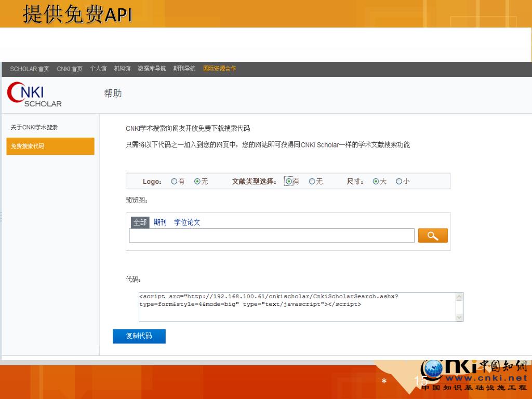The image size is (532, 399).
Task: Select 免费搜索代码 sidebar item
Action: coord(50,146)
